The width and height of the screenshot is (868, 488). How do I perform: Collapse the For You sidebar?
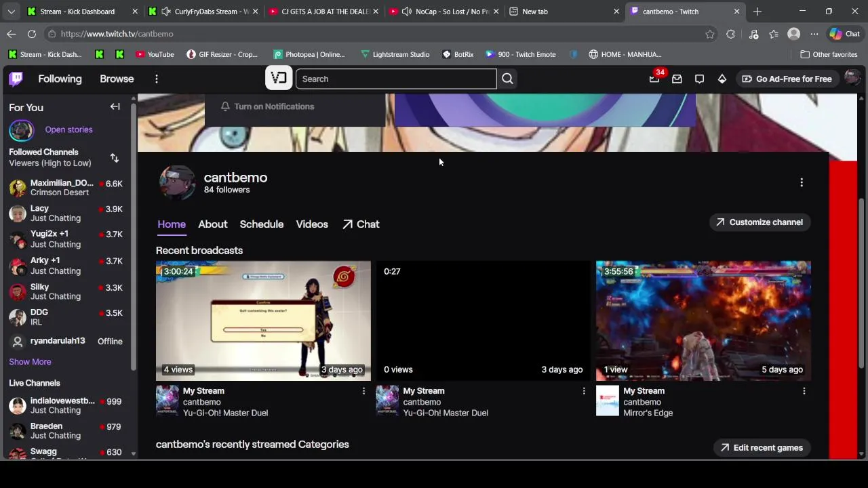(115, 106)
